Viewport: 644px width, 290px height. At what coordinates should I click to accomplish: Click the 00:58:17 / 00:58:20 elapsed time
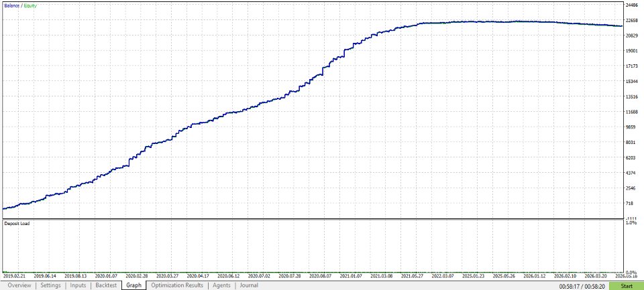click(x=581, y=285)
